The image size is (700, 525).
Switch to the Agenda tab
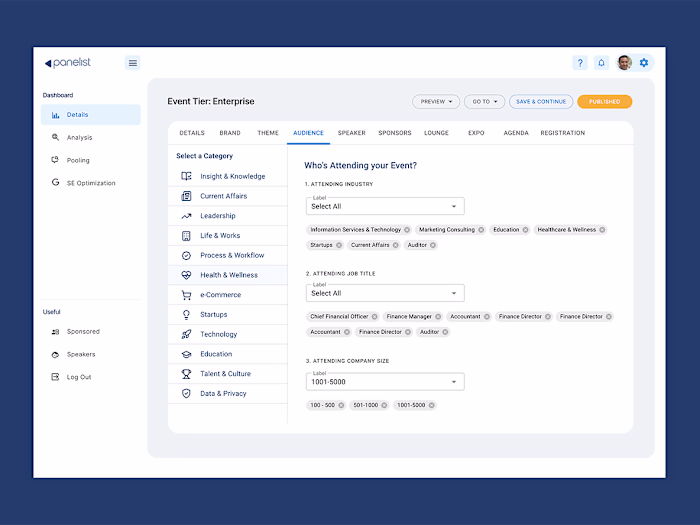(x=516, y=133)
